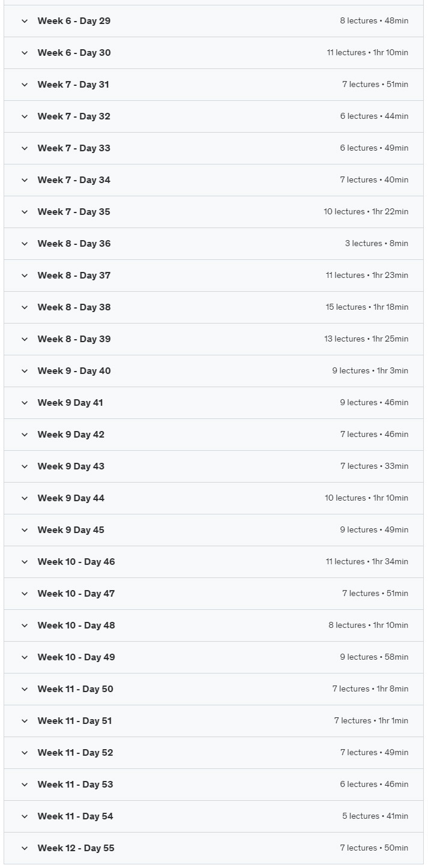The width and height of the screenshot is (428, 868).
Task: Expand Week 11 - Day 54 with 5 lectures
Action: (214, 816)
